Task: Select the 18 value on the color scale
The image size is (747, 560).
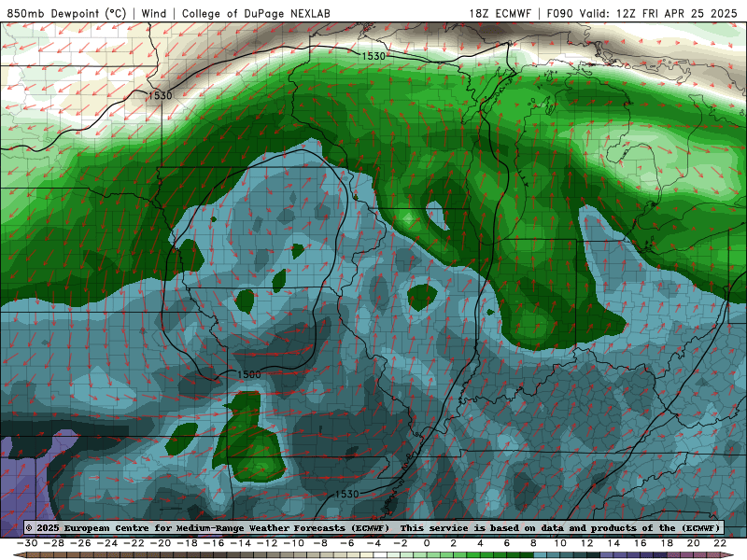Action: (x=667, y=543)
